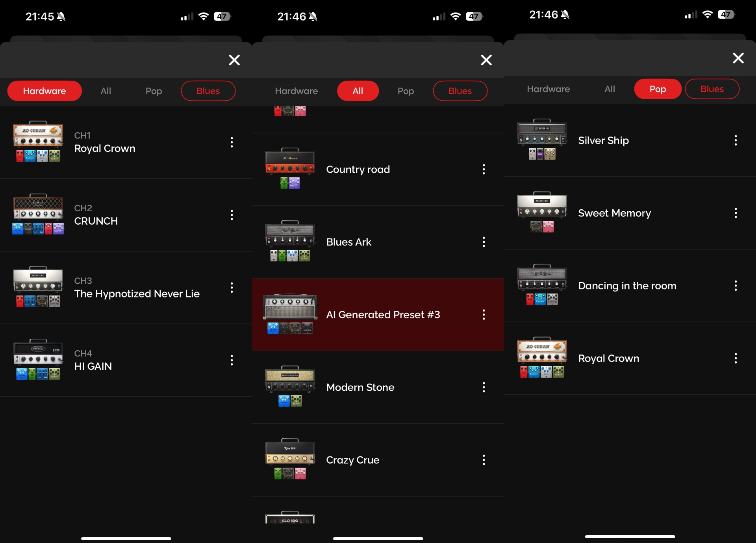Screen dimensions: 756x543
Task: Load Royal Crown preset in Pop list
Action: click(630, 358)
